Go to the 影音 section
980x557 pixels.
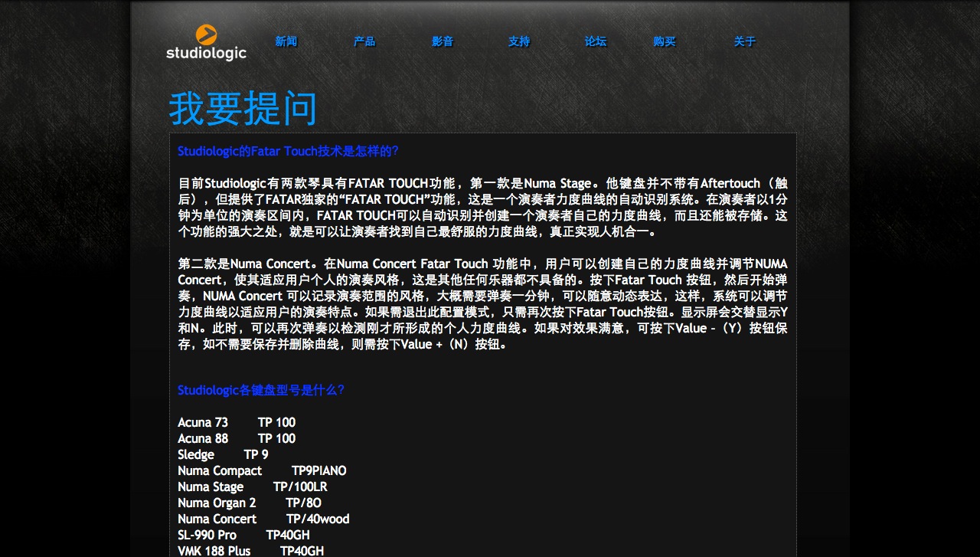pyautogui.click(x=443, y=41)
